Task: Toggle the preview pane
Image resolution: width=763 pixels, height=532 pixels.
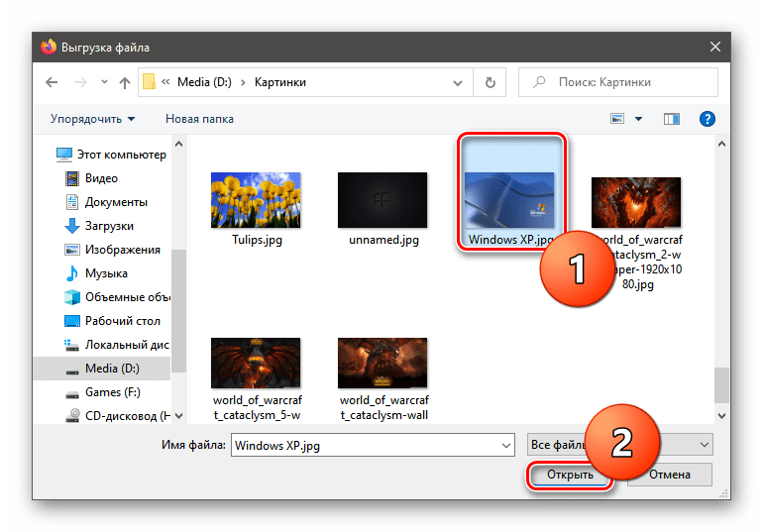Action: [x=672, y=119]
